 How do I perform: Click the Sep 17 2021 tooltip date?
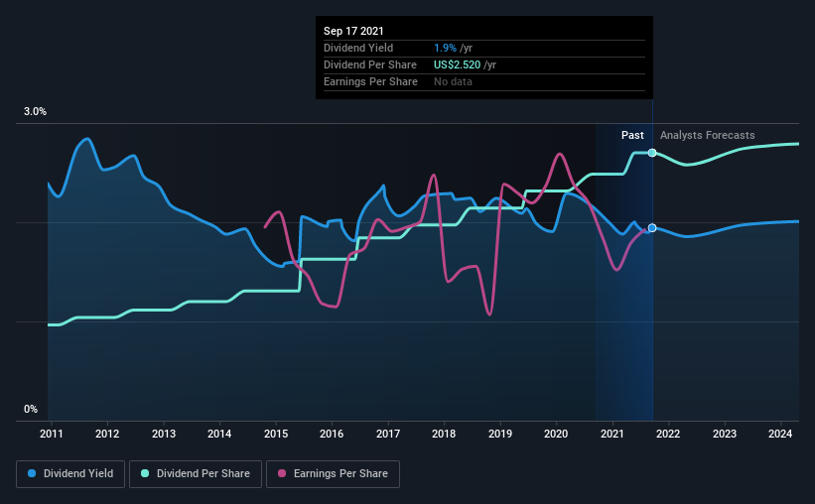(x=353, y=31)
